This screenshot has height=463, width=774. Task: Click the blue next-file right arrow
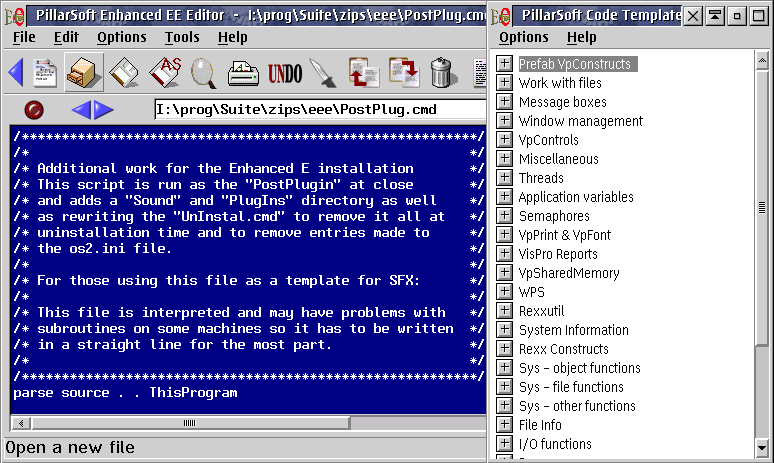click(104, 110)
